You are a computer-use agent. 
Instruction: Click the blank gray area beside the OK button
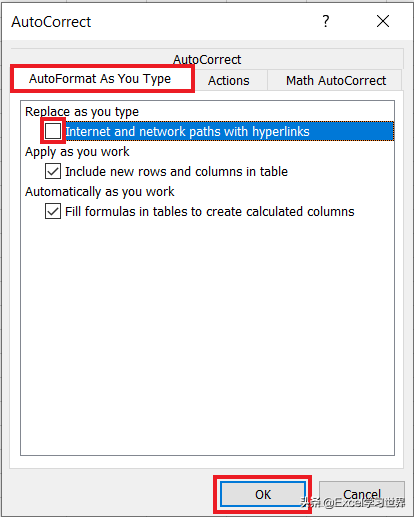[112, 494]
